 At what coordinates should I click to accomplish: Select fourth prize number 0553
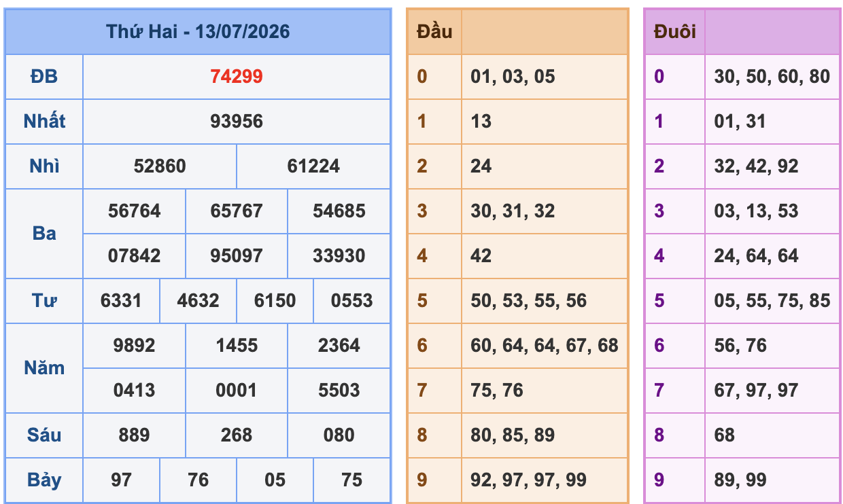click(x=352, y=301)
